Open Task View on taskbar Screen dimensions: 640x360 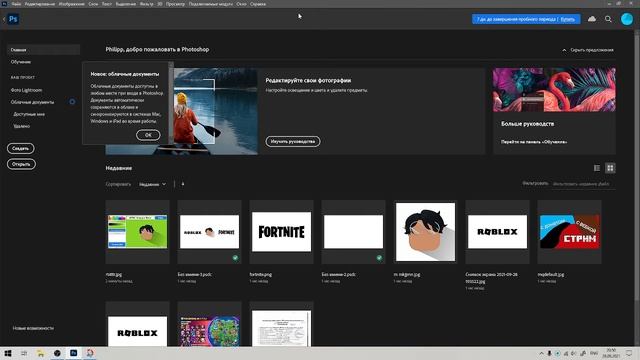click(x=24, y=353)
